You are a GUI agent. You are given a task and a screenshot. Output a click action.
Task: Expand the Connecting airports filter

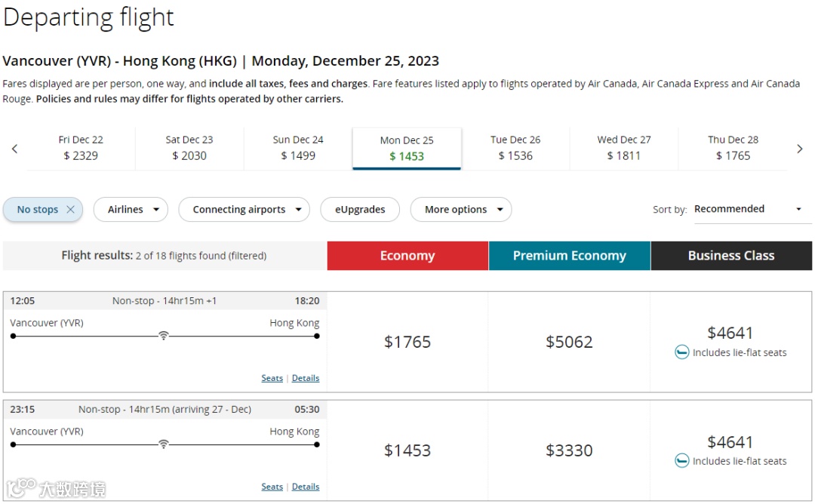pyautogui.click(x=244, y=210)
